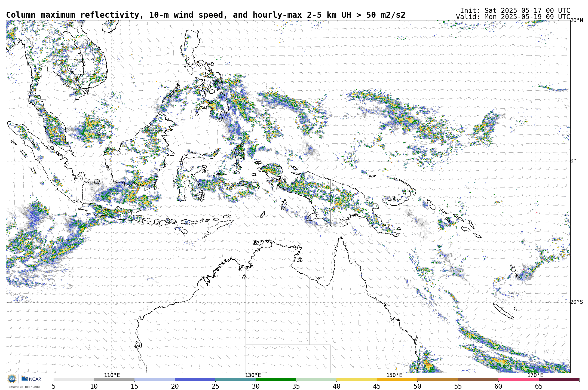This screenshot has height=390, width=588.
Task: Click the colorbar tick label 25
Action: (215, 386)
